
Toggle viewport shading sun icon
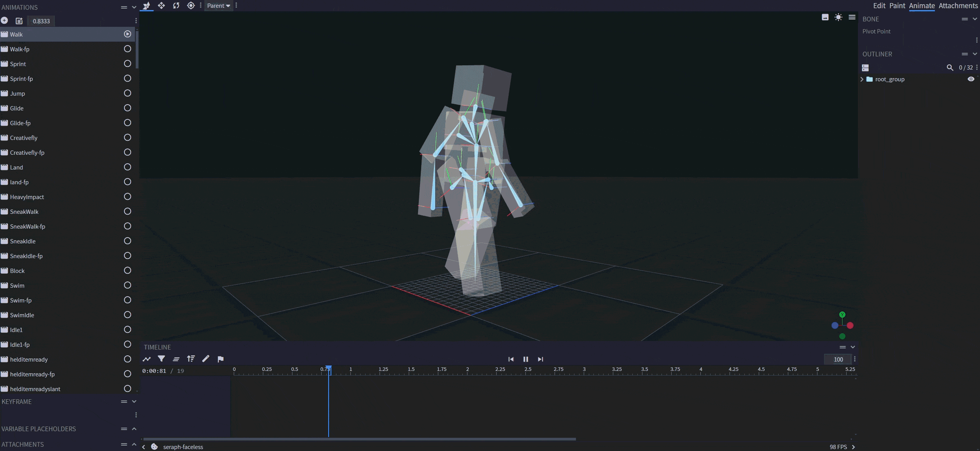click(838, 17)
